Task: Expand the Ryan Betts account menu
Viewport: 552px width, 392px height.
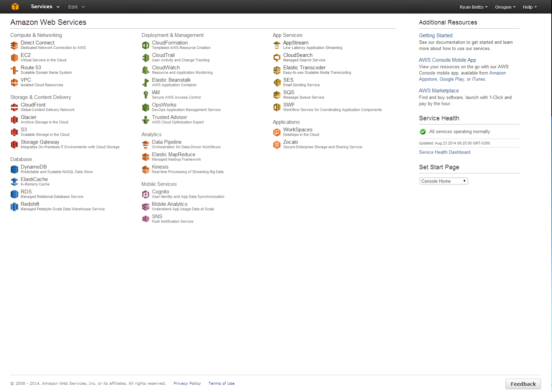Action: [x=474, y=7]
